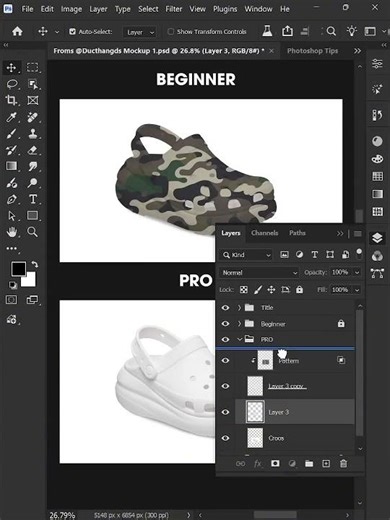Select the Rectangular Marquee tool
Screen dimensions: 390x520
coord(32,68)
